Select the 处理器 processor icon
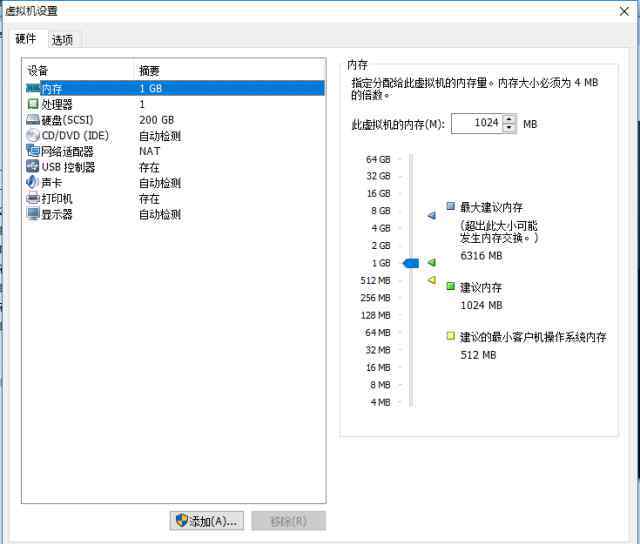The height and width of the screenshot is (544, 640). [33, 104]
